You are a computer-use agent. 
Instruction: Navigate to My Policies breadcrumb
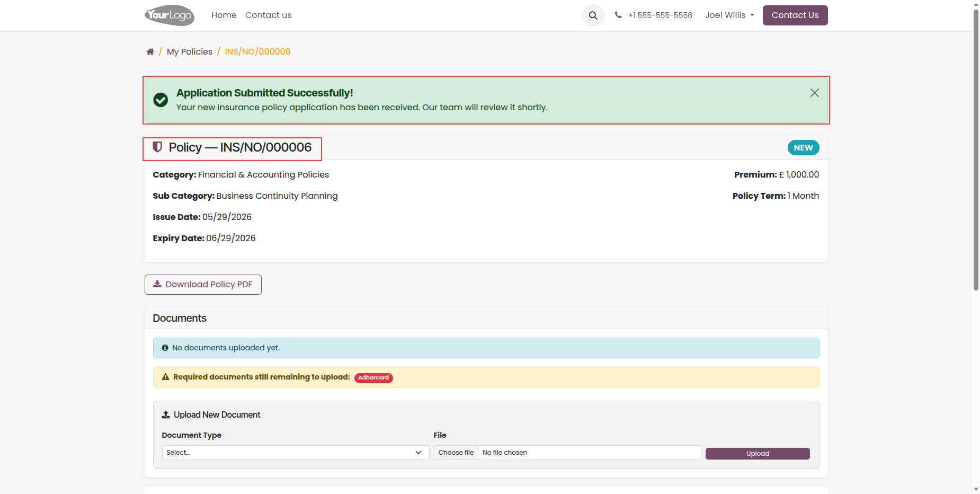(x=190, y=51)
